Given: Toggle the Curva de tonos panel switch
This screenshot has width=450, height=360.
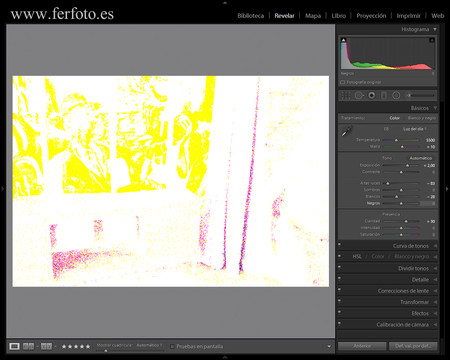Looking at the screenshot, I should tap(339, 245).
